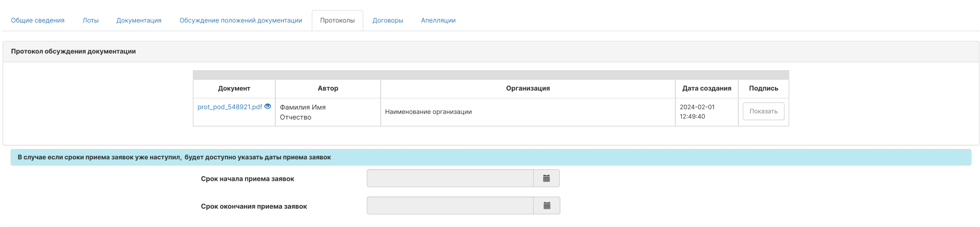The image size is (980, 227).
Task: Click the Срок окончания приема заявок field
Action: 450,206
